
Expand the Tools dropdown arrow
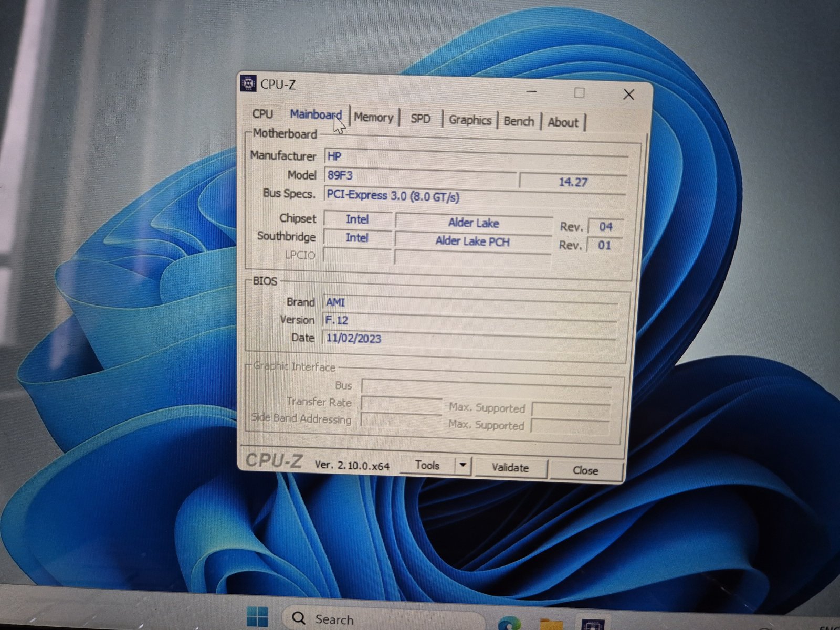coord(463,465)
